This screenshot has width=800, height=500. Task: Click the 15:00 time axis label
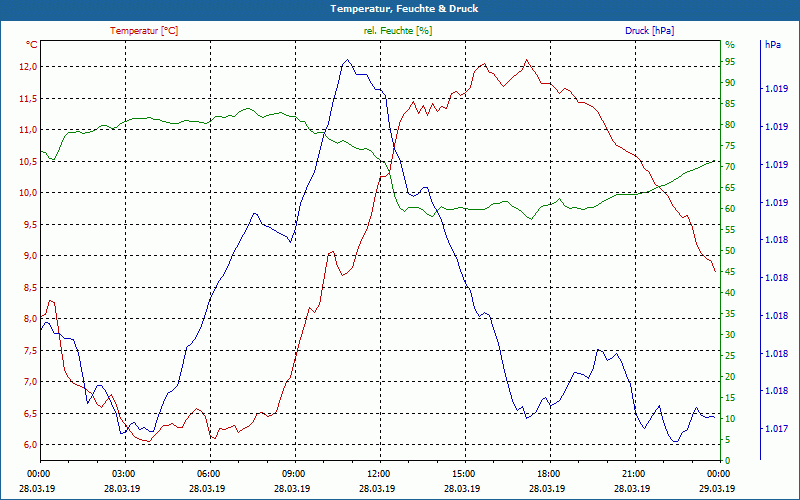coord(463,474)
